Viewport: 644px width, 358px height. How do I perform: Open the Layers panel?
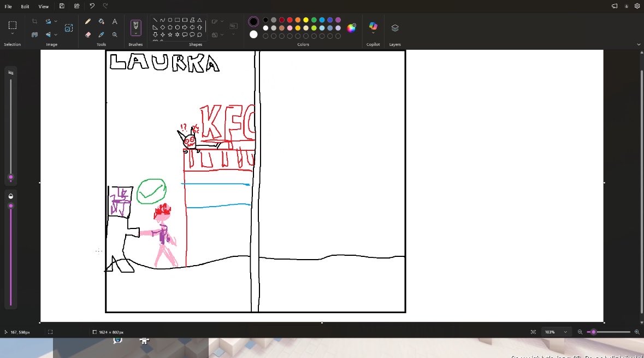coord(394,27)
